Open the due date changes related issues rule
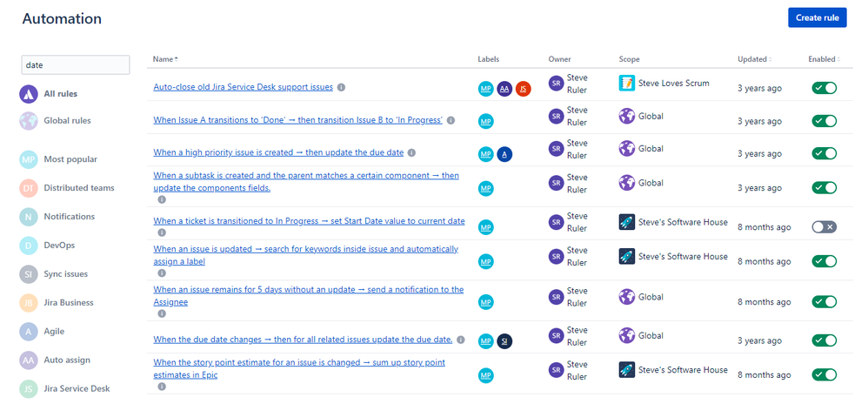868x404 pixels. tap(303, 340)
